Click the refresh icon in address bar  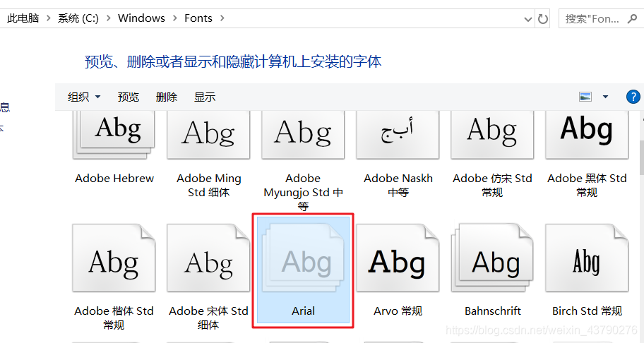click(x=543, y=18)
